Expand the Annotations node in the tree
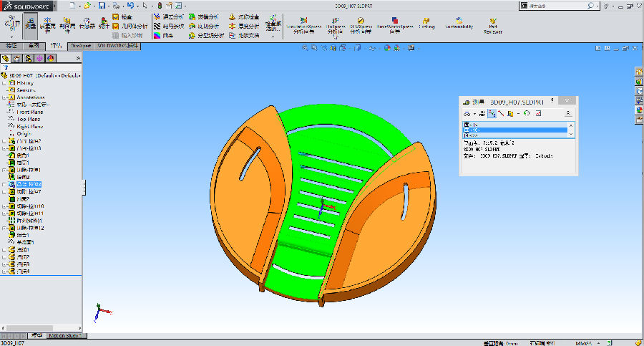The height and width of the screenshot is (346, 644). coord(5,98)
